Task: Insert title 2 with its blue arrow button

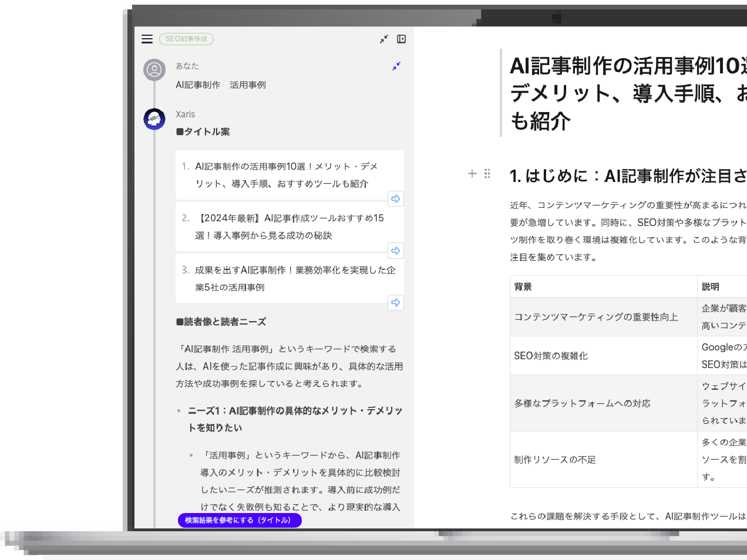Action: click(396, 251)
